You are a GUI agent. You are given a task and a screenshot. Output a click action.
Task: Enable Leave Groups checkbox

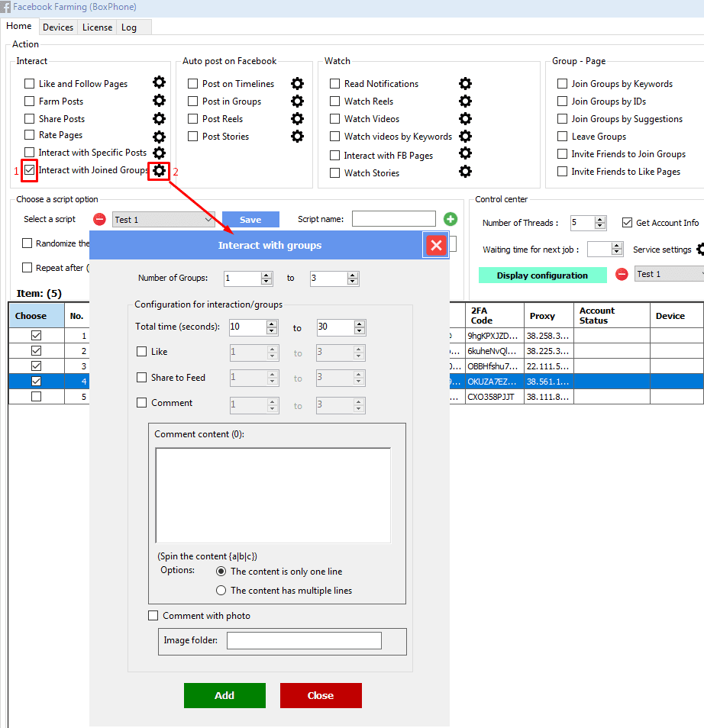pos(562,137)
